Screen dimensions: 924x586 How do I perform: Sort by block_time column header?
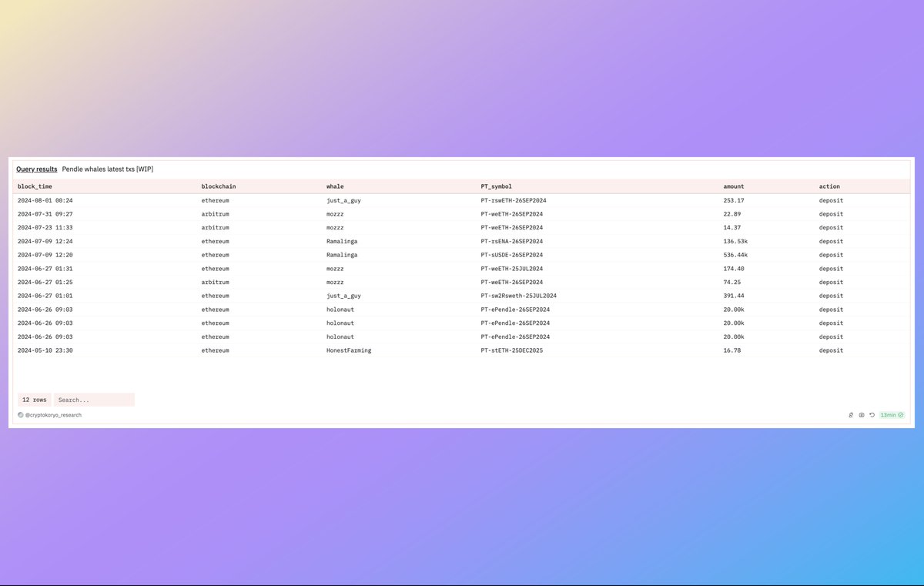(35, 186)
